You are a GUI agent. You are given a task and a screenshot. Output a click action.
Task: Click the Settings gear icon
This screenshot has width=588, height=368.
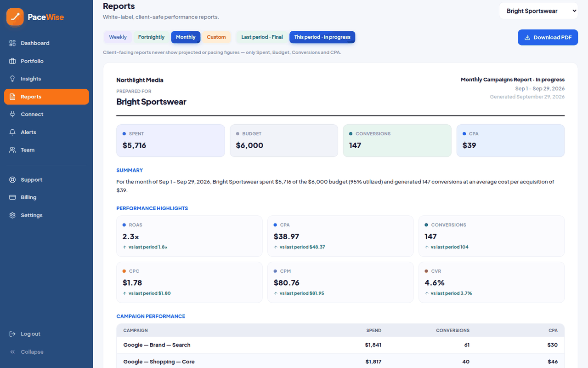click(12, 215)
